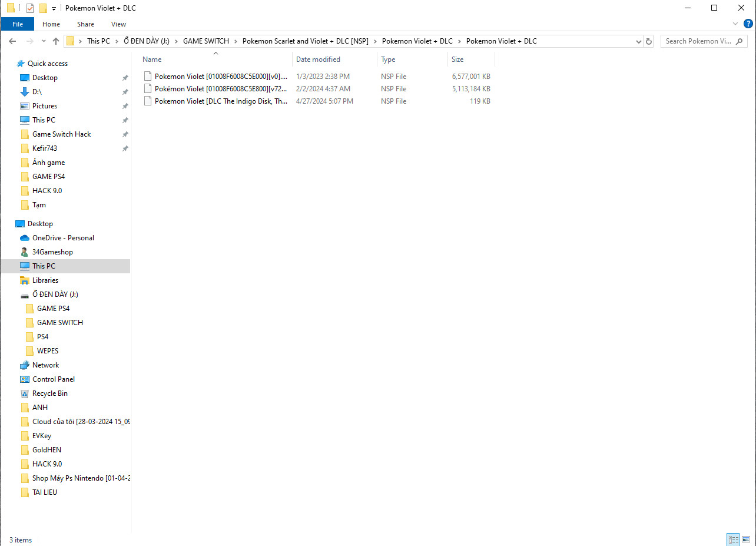Select Quick access in the navigation pane
This screenshot has width=756, height=546.
click(47, 64)
